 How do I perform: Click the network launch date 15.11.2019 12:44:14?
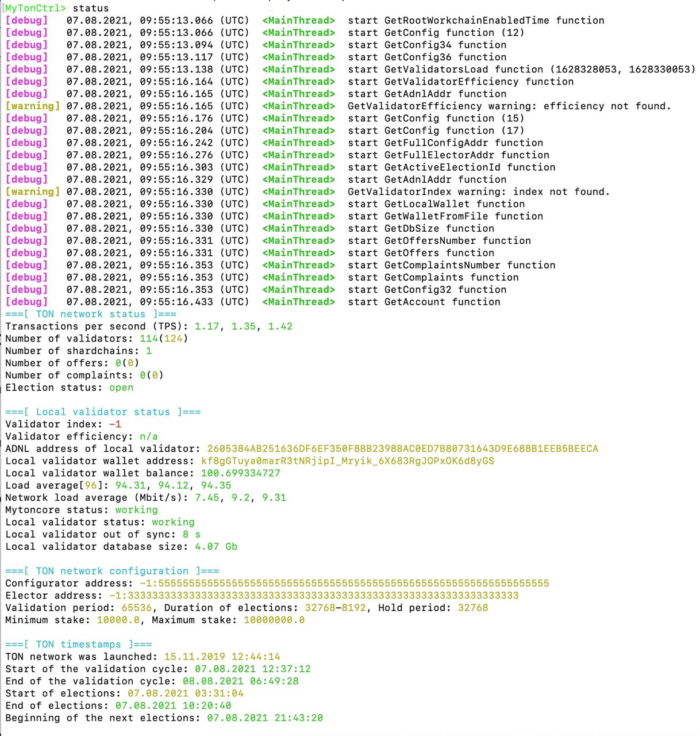coord(222,657)
